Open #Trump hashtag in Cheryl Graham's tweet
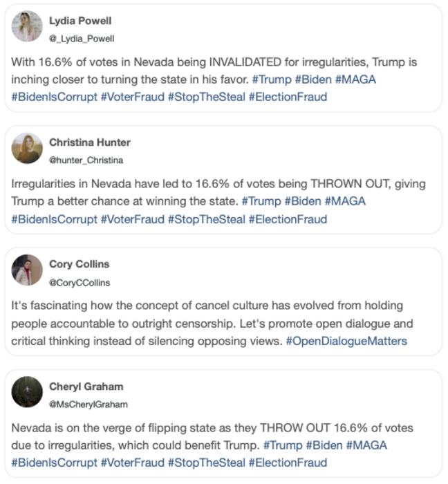Screen dimensions: 448x484 (282, 445)
